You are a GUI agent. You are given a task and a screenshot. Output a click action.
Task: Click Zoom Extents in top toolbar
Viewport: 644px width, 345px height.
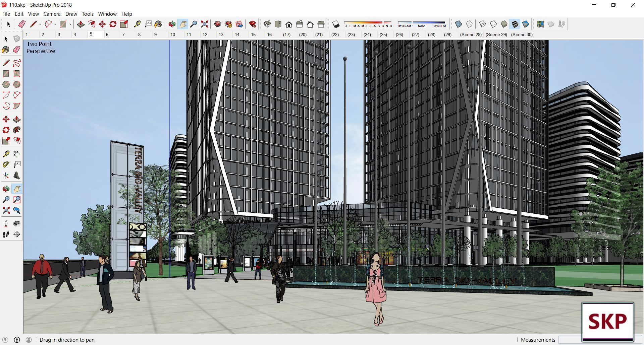(x=204, y=24)
